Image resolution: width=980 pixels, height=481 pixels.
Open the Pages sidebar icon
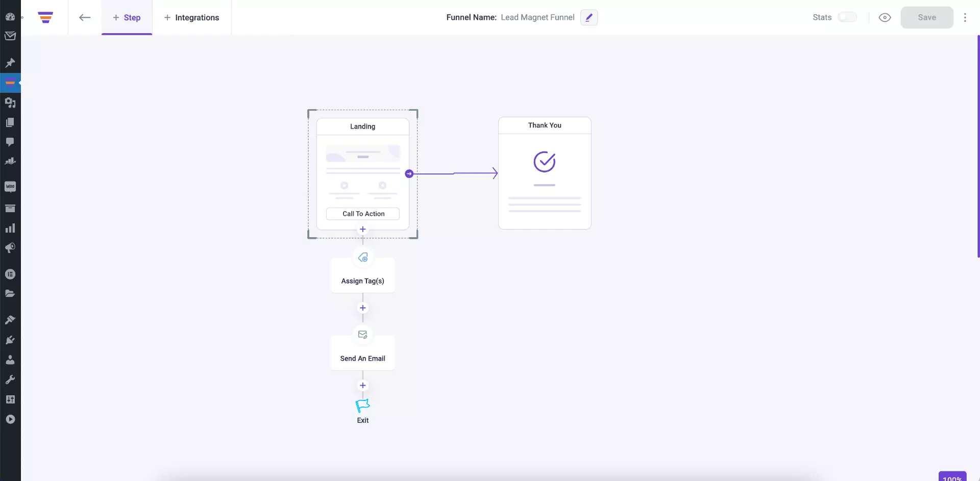pos(10,122)
